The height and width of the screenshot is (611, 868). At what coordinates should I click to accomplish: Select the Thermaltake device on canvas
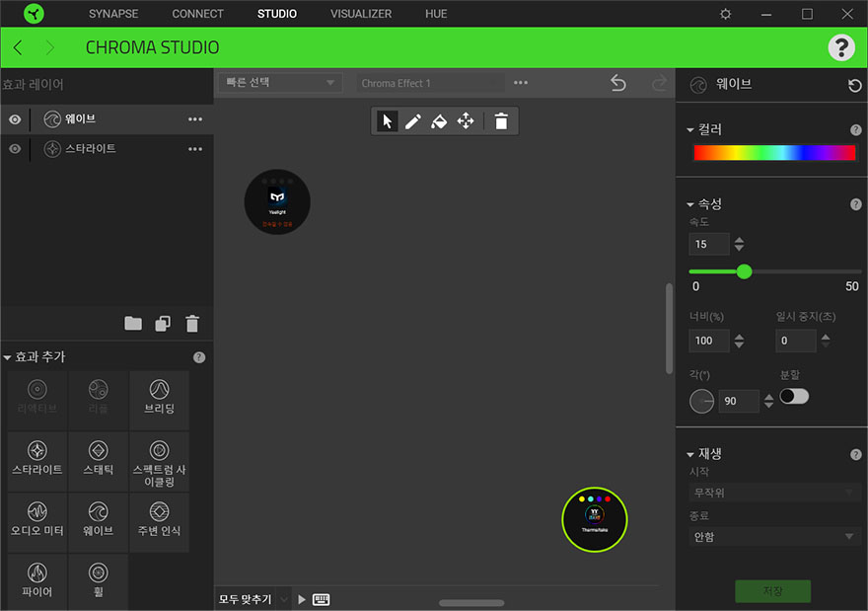[x=595, y=519]
